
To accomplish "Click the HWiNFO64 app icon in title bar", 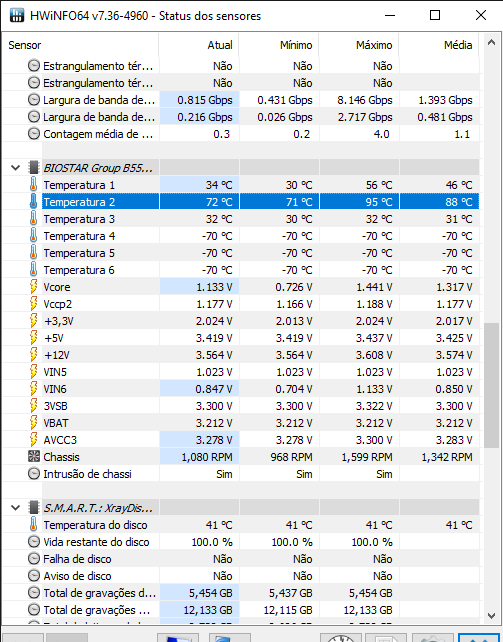I will coord(17,16).
